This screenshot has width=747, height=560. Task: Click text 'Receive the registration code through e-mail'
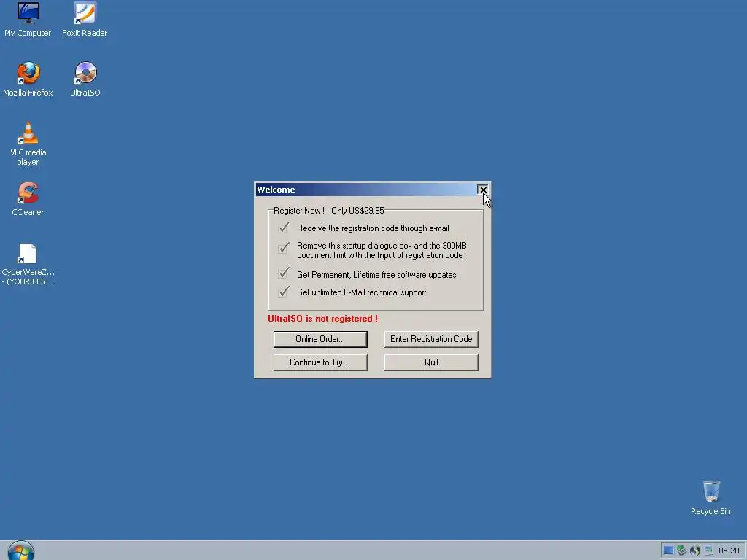(x=373, y=228)
